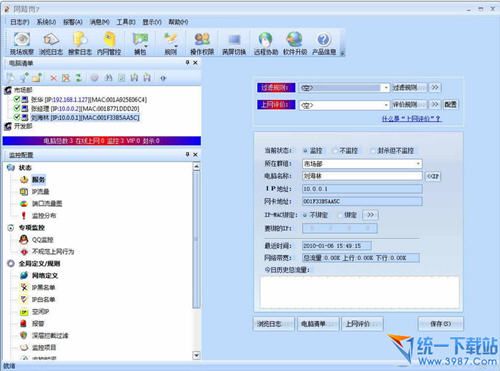Open the 上网评价 dropdown
Screen dimensions: 500x371
(x=386, y=105)
